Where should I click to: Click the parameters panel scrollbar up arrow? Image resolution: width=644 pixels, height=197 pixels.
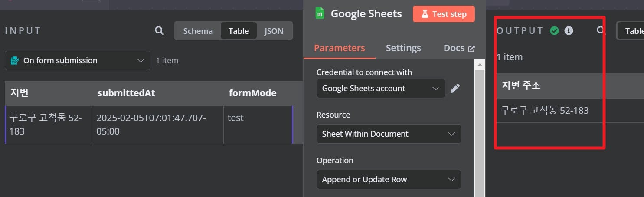click(x=480, y=65)
